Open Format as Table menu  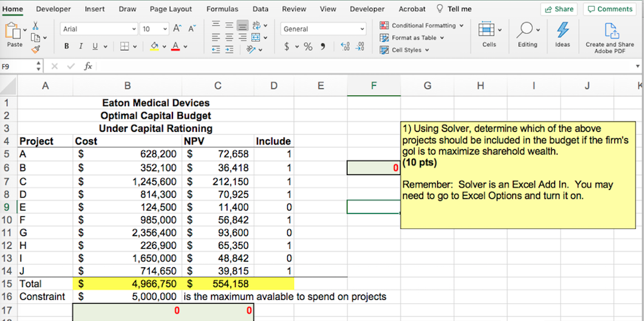413,38
